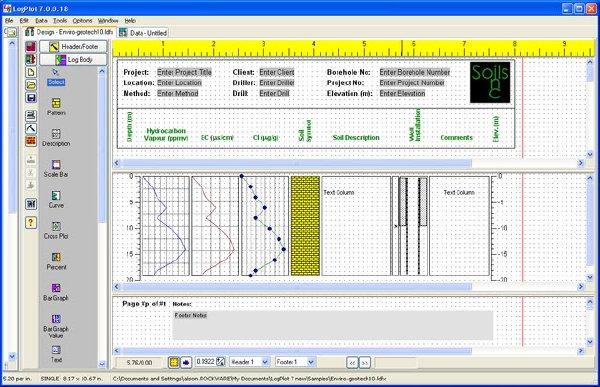Click the Log Body button
This screenshot has width=600, height=387.
click(73, 59)
